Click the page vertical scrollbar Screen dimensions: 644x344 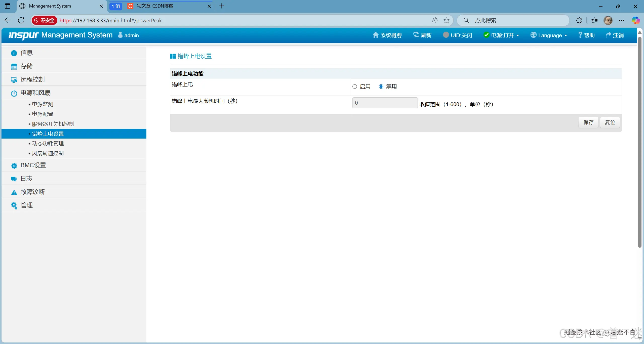pos(640,141)
